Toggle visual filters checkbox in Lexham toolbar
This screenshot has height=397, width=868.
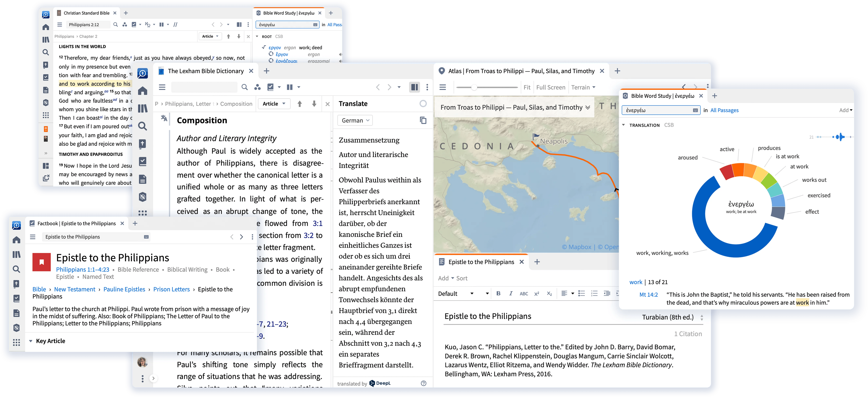[x=270, y=87]
